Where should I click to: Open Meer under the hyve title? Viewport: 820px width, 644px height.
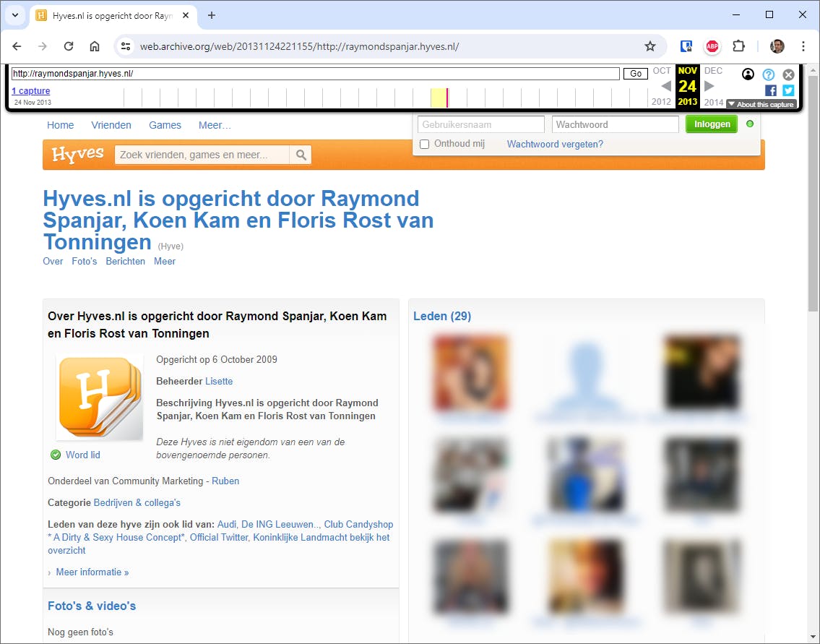pyautogui.click(x=165, y=261)
